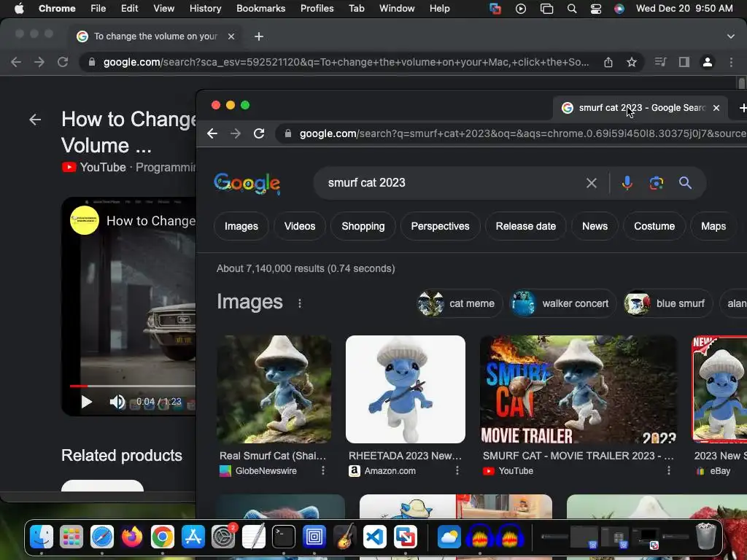The height and width of the screenshot is (560, 747).
Task: Open profile avatar icon in back Chrome window
Action: [x=708, y=62]
